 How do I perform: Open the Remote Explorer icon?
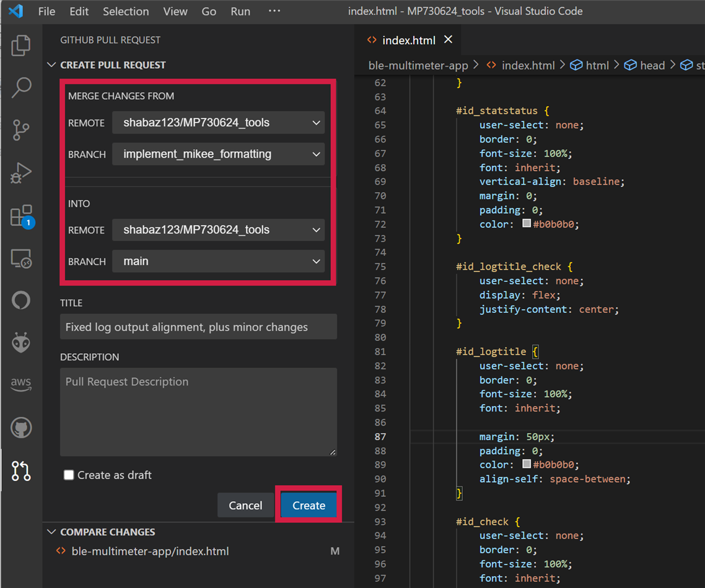click(x=20, y=258)
